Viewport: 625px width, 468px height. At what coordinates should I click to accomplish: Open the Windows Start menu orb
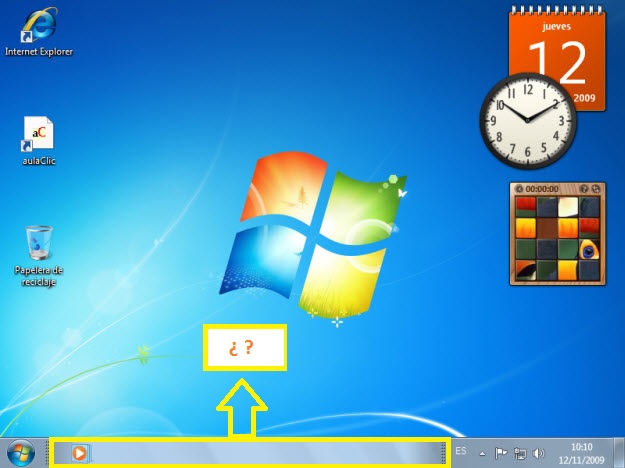21,453
